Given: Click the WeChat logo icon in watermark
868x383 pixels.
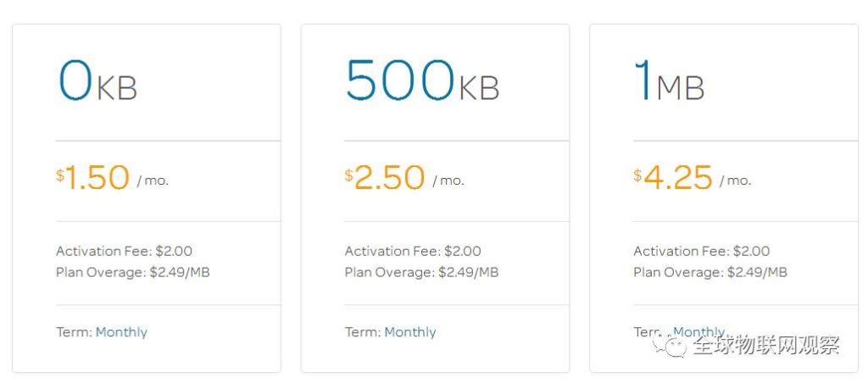Looking at the screenshot, I should click(669, 346).
